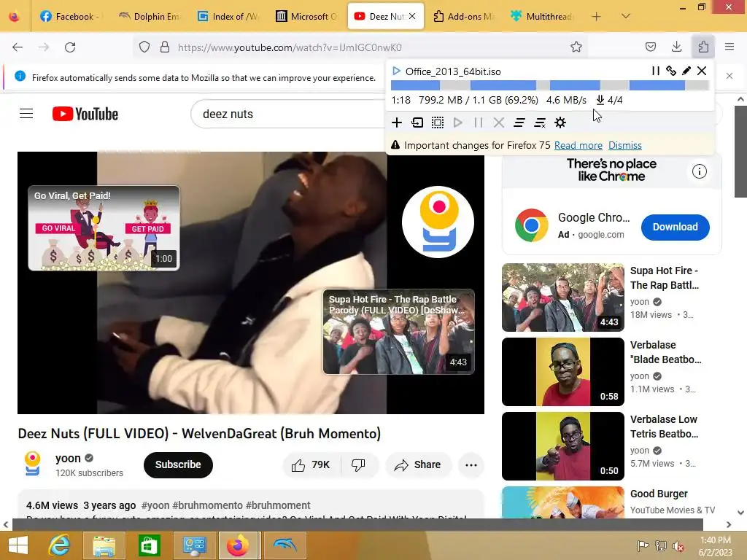Switch to Dolphin Emulator tab

coord(150,16)
